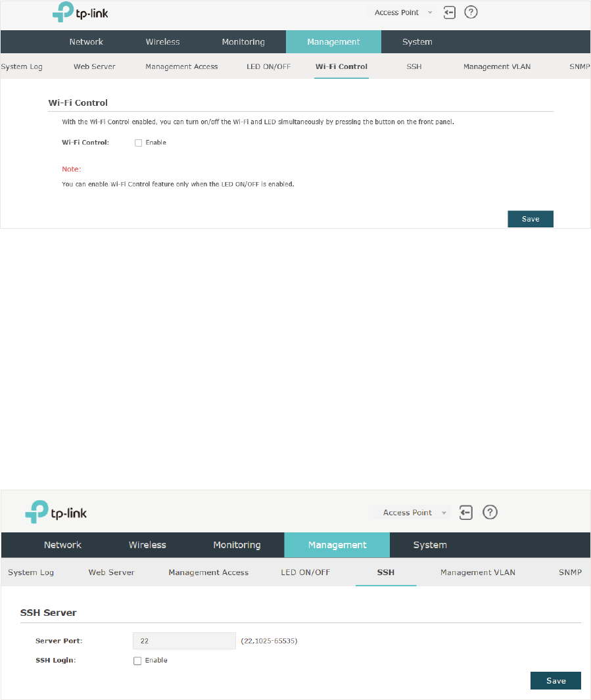Screen dimensions: 591x700
Task: Open the System tab in the SSH page
Action: click(x=430, y=545)
